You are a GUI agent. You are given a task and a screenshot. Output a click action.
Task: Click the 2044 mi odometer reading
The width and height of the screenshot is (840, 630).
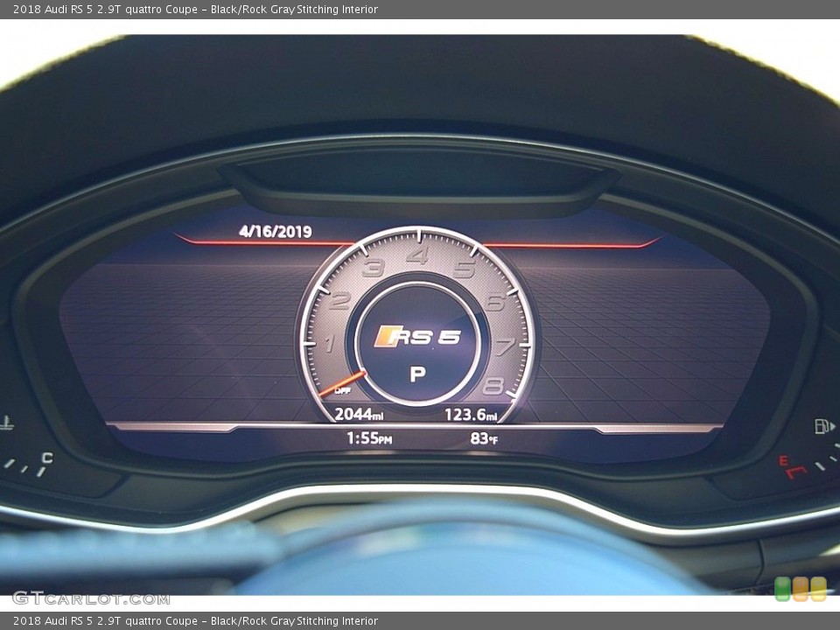(x=359, y=414)
